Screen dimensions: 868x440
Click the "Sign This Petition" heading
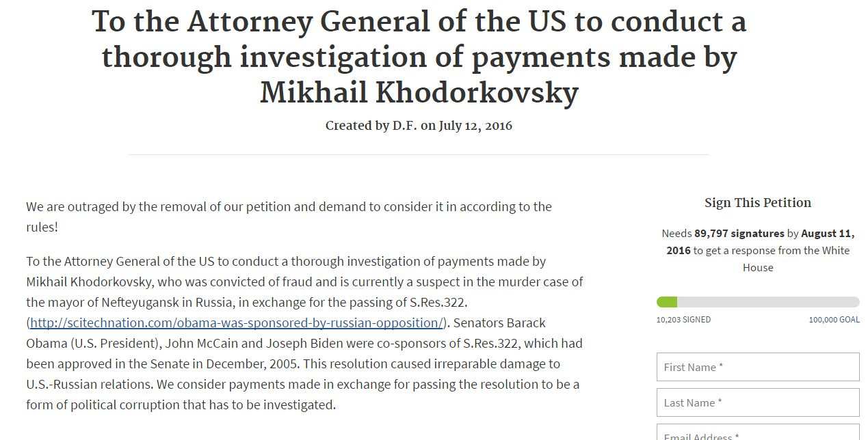757,203
